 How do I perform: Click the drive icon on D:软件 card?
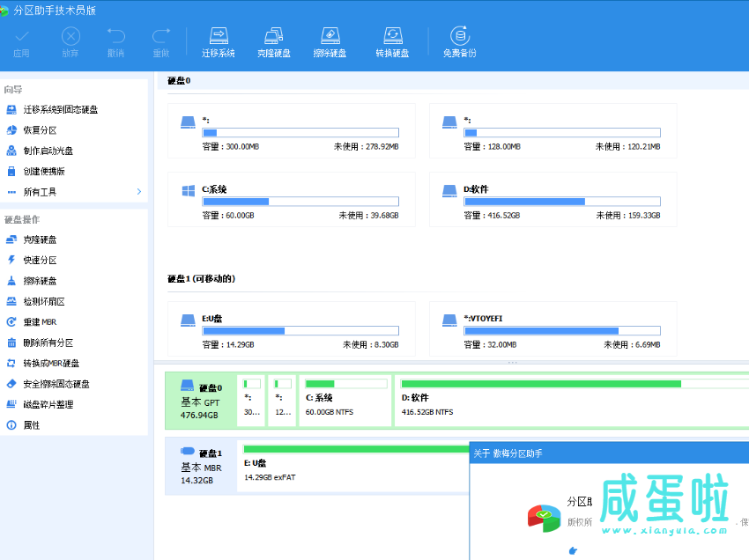pos(449,191)
